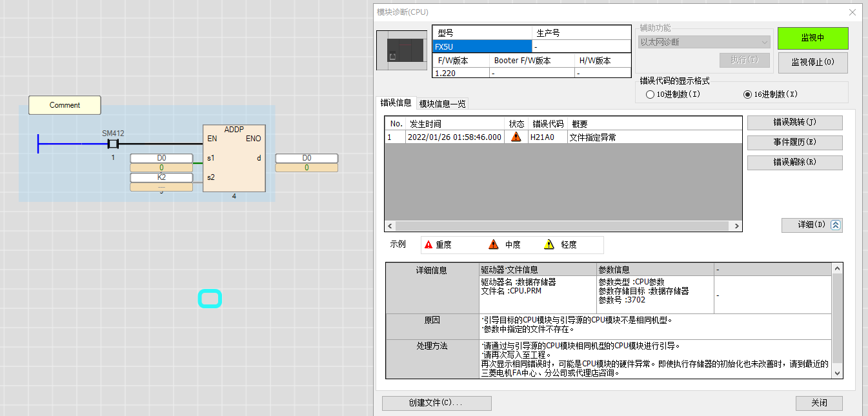Click 错误解除 to clear the error
This screenshot has height=416, width=868.
tap(794, 163)
